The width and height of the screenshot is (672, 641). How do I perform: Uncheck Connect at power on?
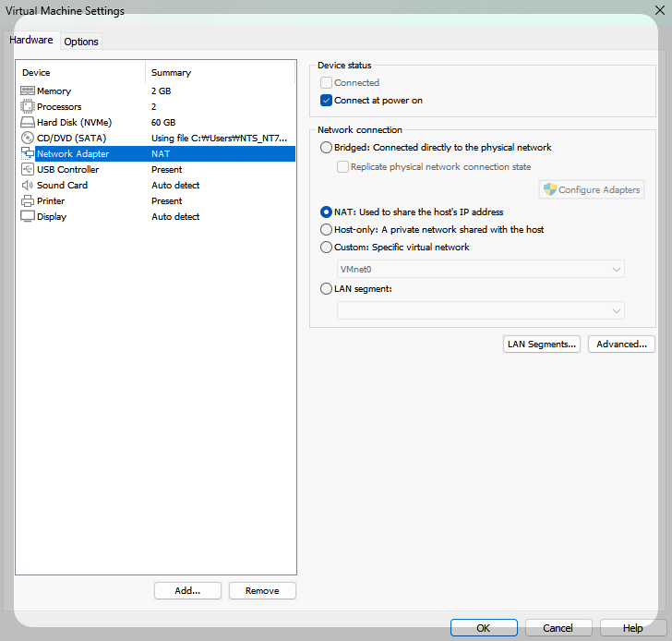tap(326, 101)
